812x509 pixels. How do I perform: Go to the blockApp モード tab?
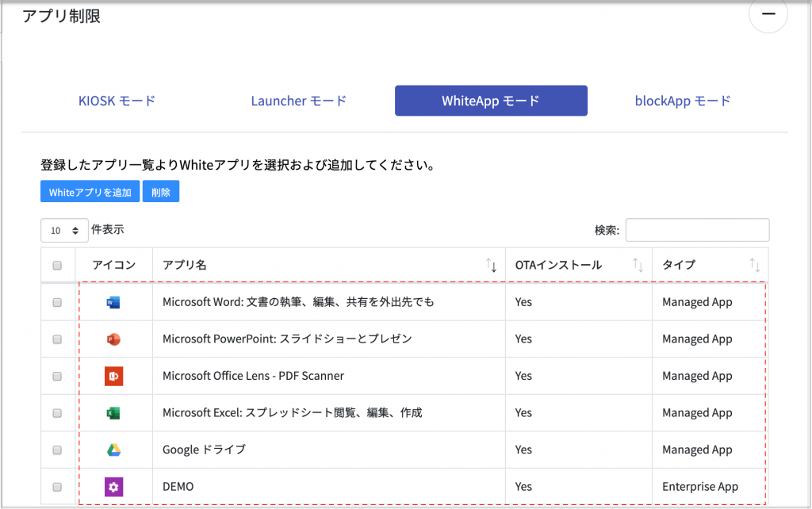[x=683, y=101]
